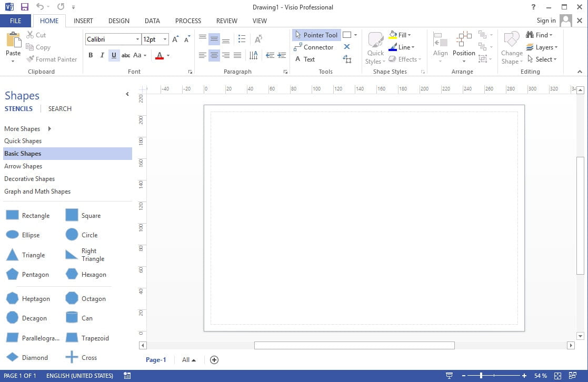Pick the Triangle shape from stencil
This screenshot has height=382, width=588.
[25, 255]
